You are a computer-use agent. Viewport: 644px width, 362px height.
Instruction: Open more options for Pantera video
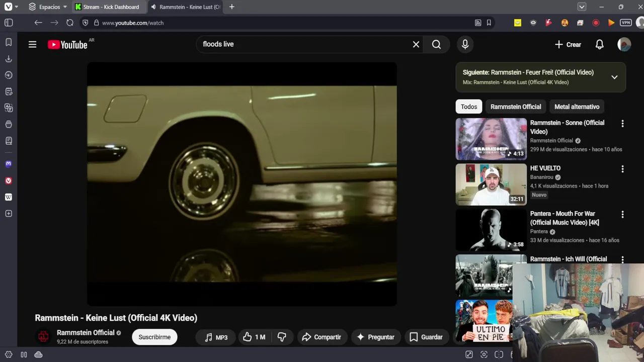(x=622, y=215)
